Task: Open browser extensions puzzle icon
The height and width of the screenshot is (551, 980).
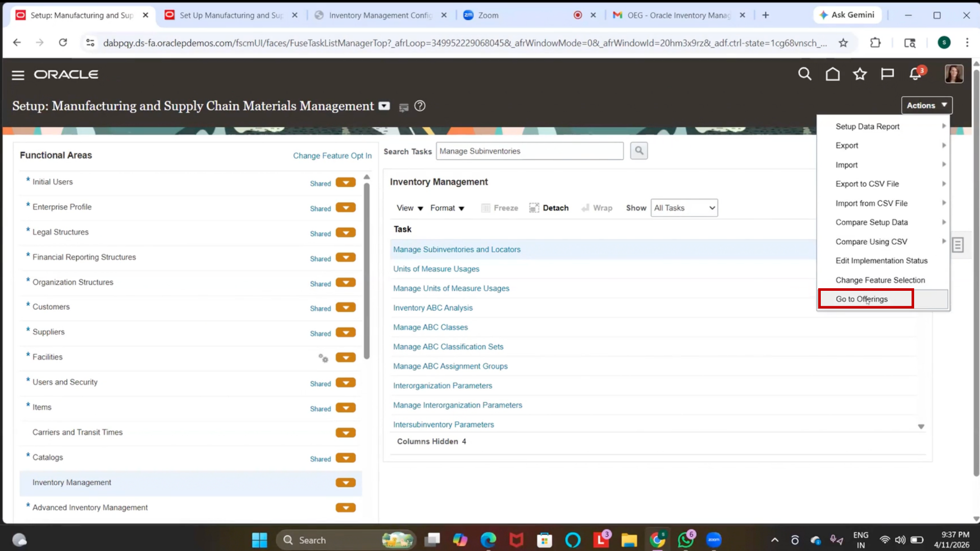Action: tap(875, 43)
